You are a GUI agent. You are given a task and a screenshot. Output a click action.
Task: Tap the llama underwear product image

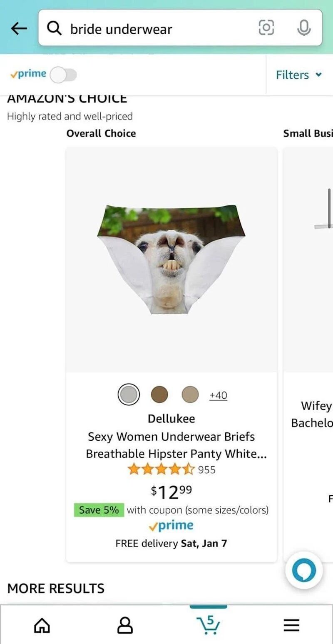pos(171,259)
